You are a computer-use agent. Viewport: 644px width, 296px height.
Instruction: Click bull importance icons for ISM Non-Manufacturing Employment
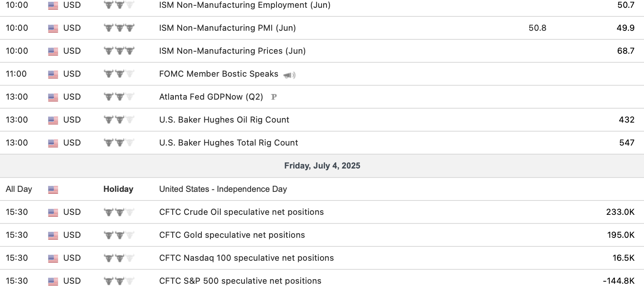[119, 5]
